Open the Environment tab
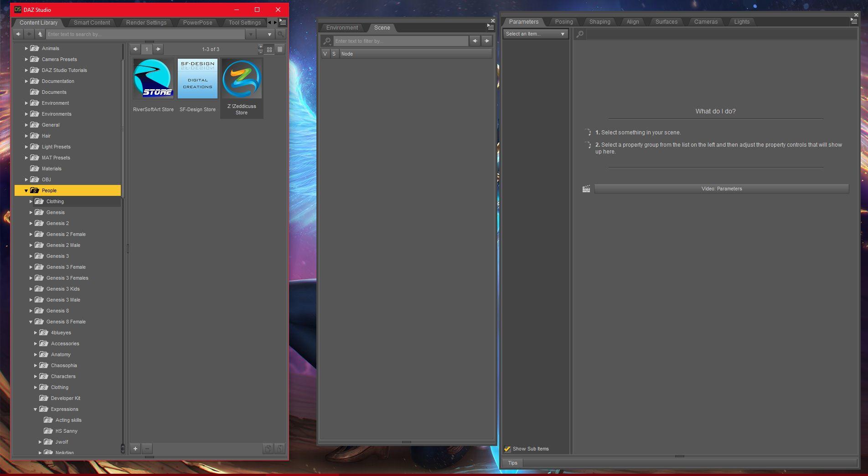The height and width of the screenshot is (476, 868). pyautogui.click(x=342, y=28)
